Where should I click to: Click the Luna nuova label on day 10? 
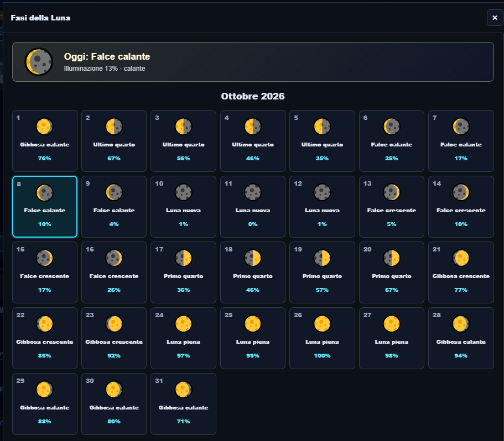(x=183, y=210)
